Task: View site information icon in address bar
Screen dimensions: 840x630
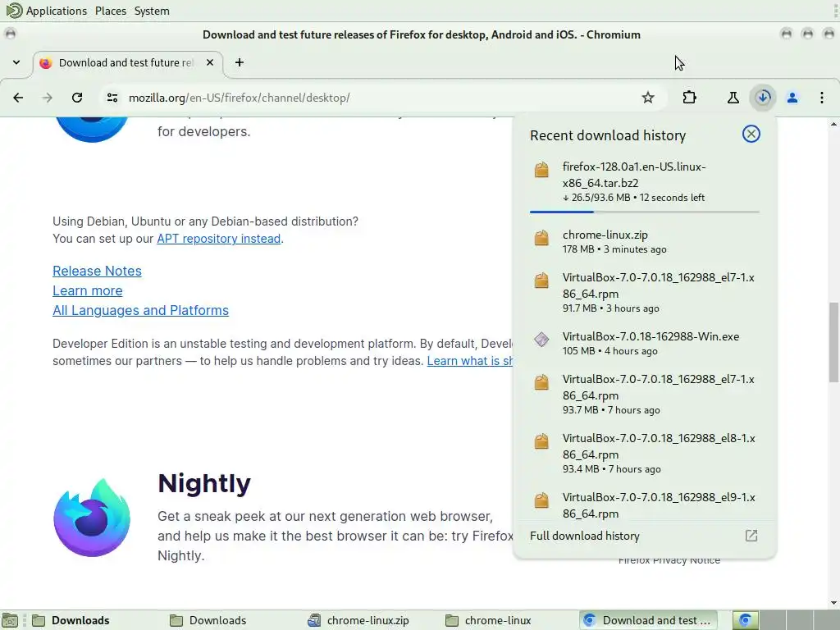Action: click(112, 98)
